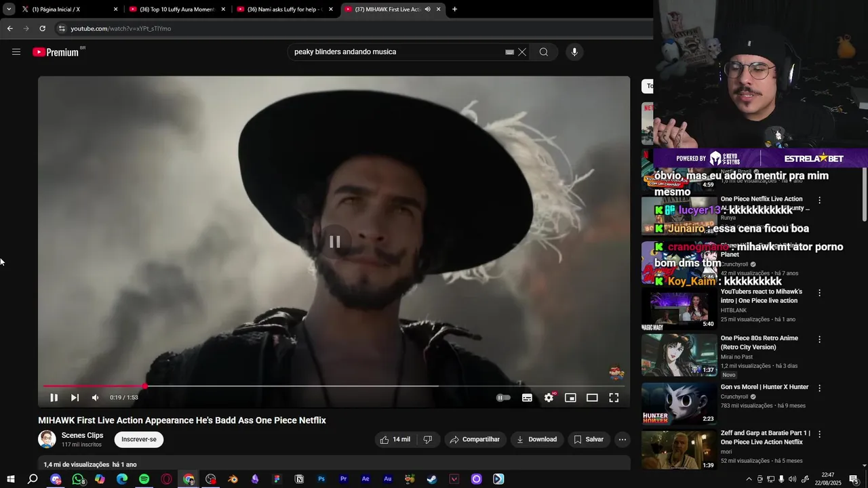The height and width of the screenshot is (488, 868).
Task: Enter full screen mode
Action: click(614, 398)
